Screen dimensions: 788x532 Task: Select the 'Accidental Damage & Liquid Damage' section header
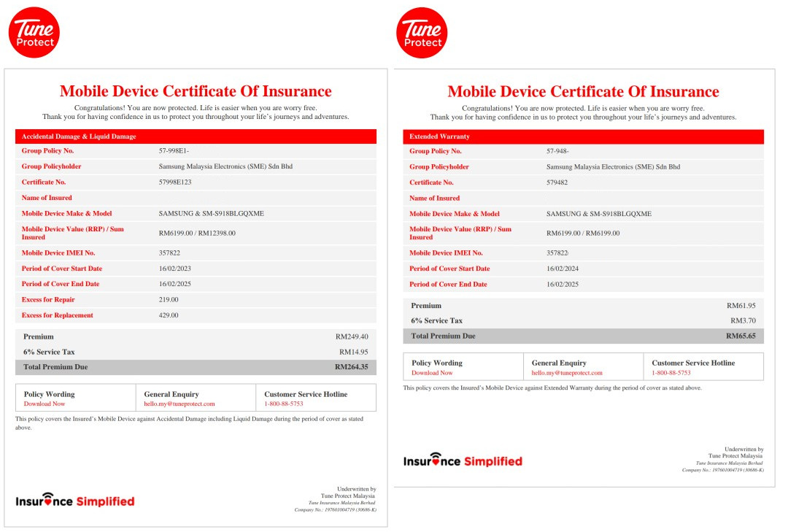pos(196,136)
